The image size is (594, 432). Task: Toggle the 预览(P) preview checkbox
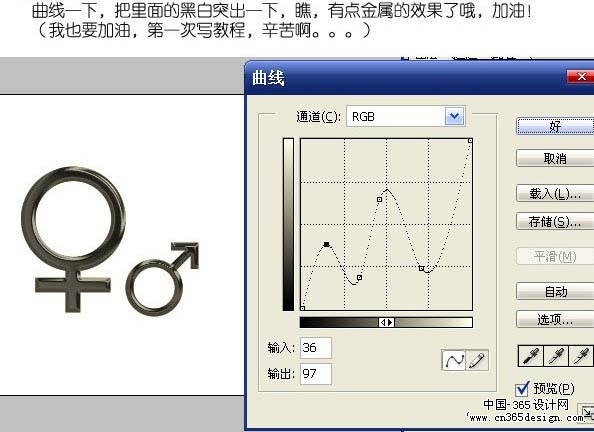point(522,389)
